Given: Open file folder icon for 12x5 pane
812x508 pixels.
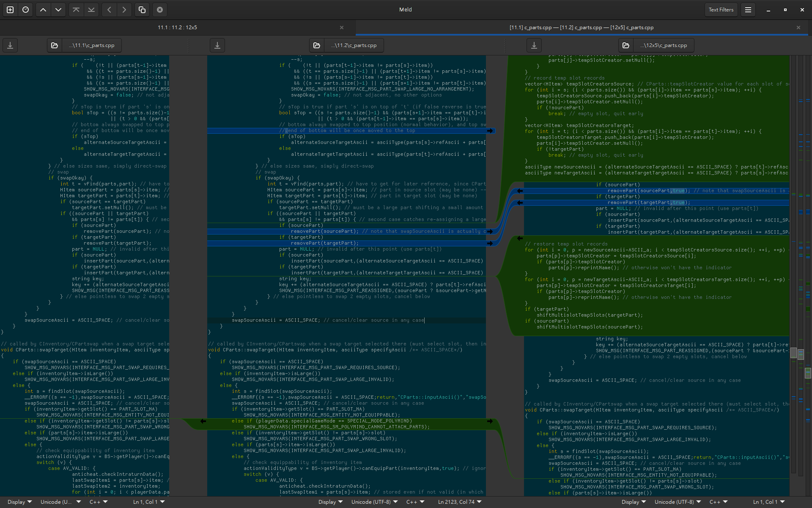Looking at the screenshot, I should coord(626,45).
